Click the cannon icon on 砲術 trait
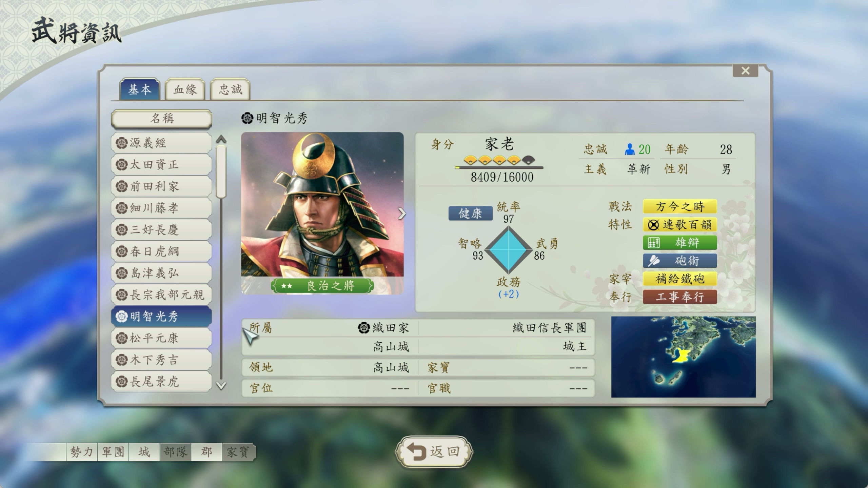 [x=653, y=261]
